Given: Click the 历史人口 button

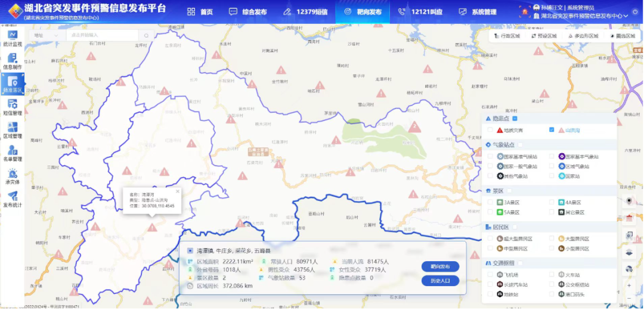Looking at the screenshot, I should [440, 281].
